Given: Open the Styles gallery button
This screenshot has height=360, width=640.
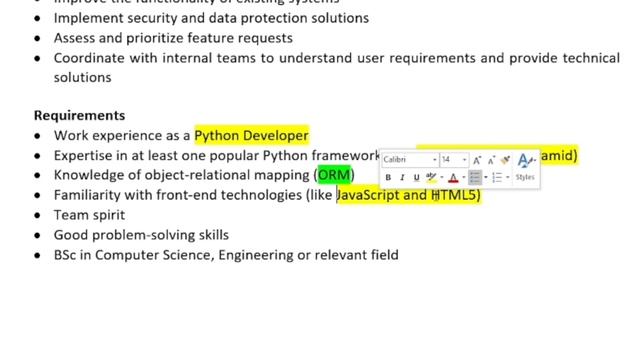Looking at the screenshot, I should [525, 168].
